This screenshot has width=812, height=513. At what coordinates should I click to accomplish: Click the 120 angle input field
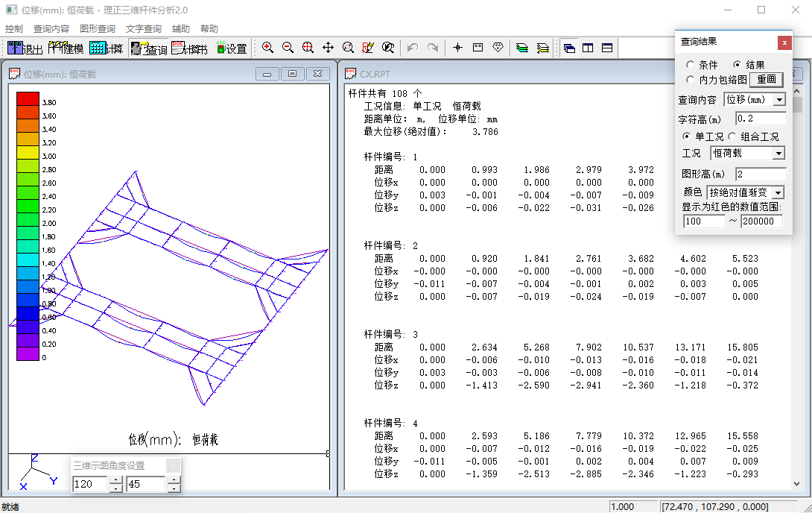pos(89,484)
